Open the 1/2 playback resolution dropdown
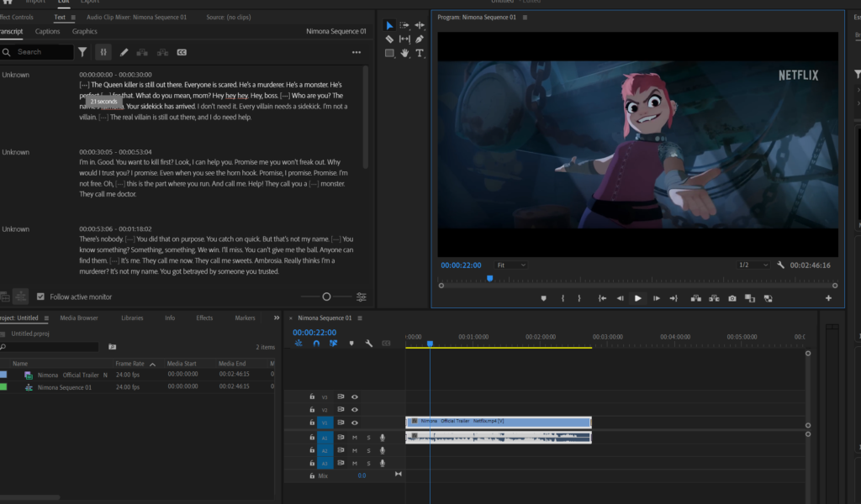The image size is (861, 504). click(x=753, y=265)
